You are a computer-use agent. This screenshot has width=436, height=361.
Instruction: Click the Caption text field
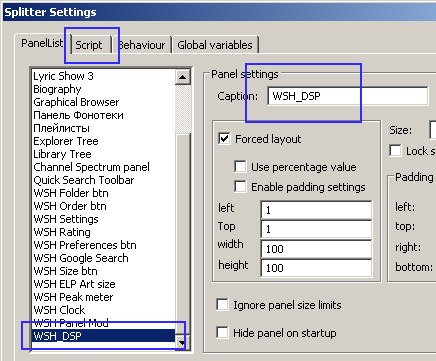[348, 96]
